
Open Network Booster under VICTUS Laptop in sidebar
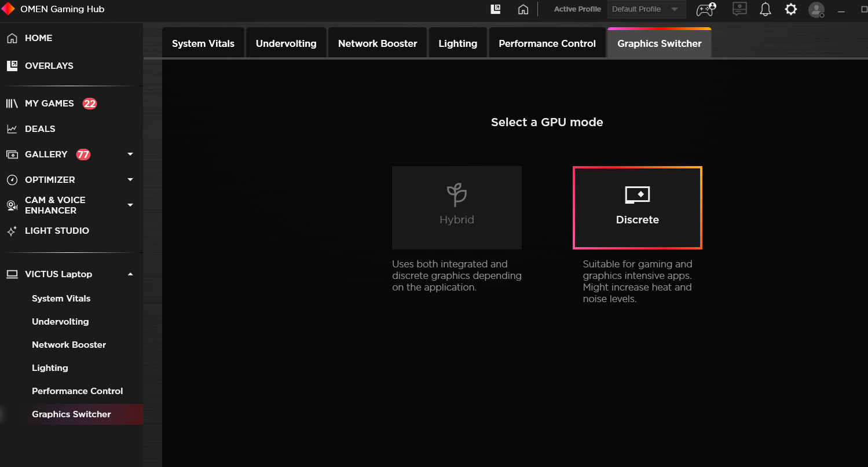69,345
